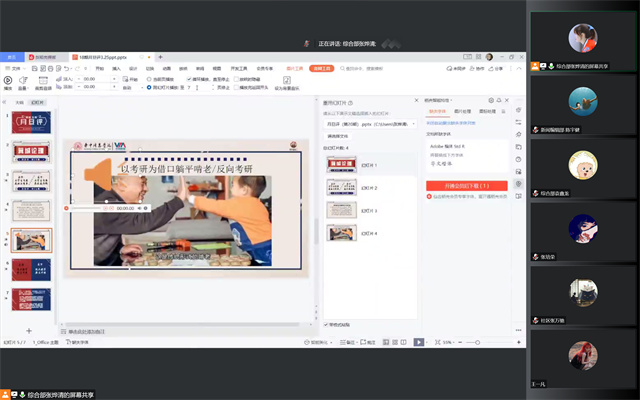Open the Insert ribbon tab
Screen dimensions: 640x400
(x=116, y=69)
